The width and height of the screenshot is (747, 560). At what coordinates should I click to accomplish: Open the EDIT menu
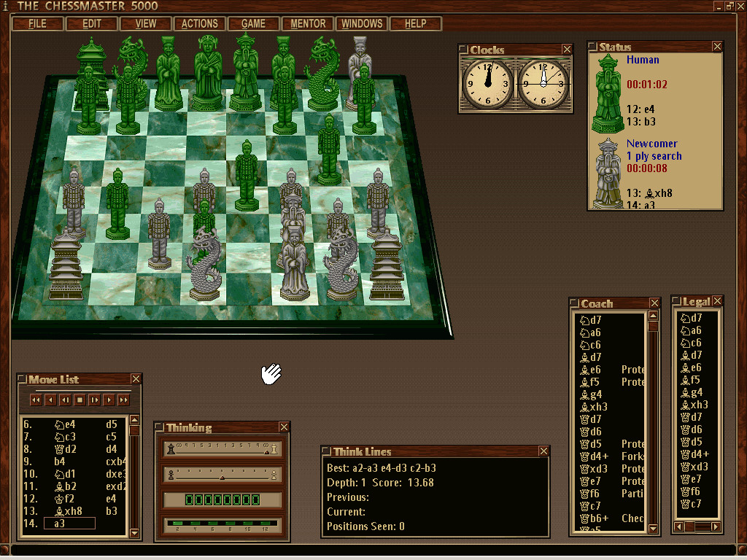(92, 24)
